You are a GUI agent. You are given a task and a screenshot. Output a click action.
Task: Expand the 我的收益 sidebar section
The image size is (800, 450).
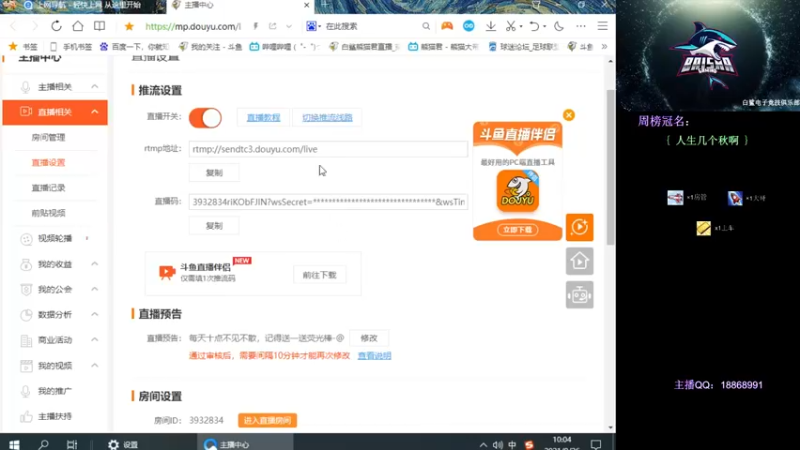point(95,264)
